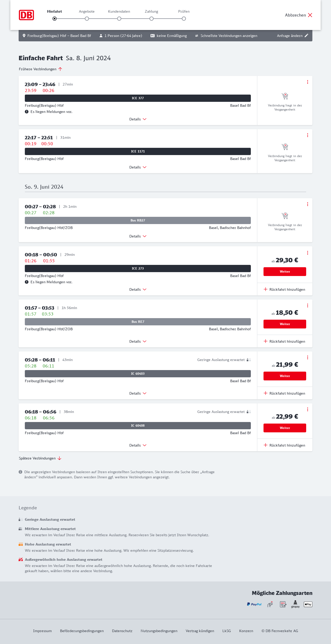Click the ICE 377 connection bar
The image size is (331, 644).
(x=138, y=98)
